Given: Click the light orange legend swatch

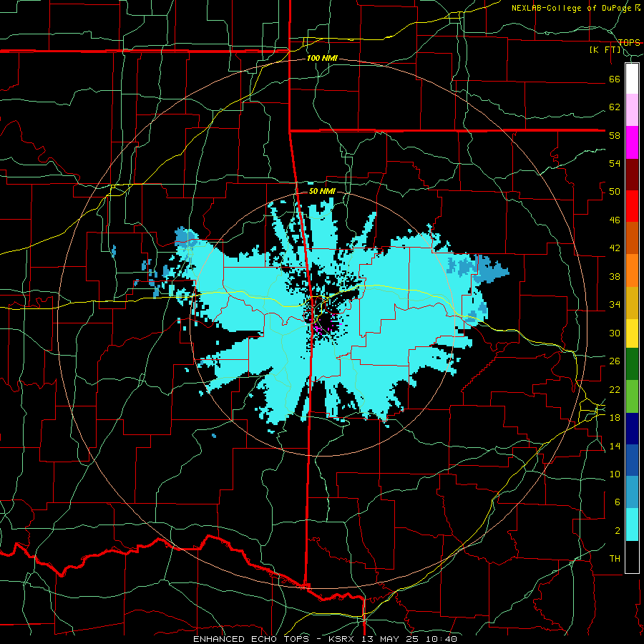Looking at the screenshot, I should [632, 270].
